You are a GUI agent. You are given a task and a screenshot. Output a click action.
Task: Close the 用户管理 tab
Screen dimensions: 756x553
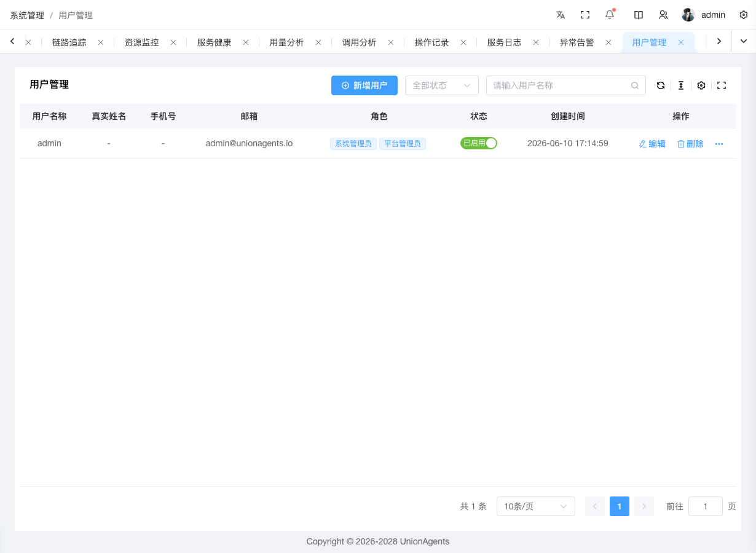click(681, 42)
